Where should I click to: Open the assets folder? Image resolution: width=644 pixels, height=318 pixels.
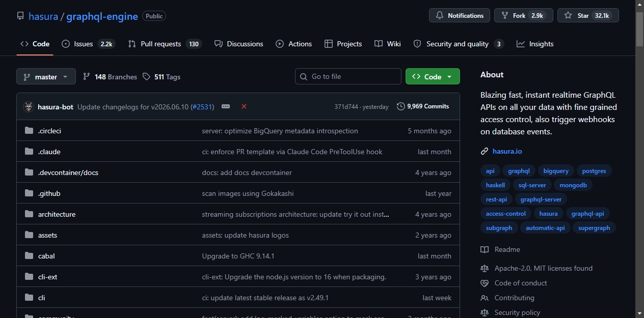[47, 235]
